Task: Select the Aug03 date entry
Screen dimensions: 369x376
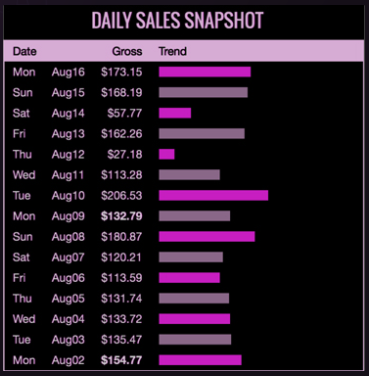Action: [x=68, y=340]
